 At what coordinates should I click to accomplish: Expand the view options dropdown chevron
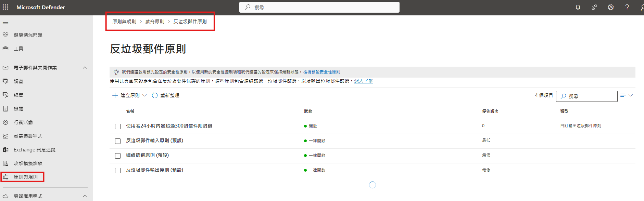coord(631,95)
